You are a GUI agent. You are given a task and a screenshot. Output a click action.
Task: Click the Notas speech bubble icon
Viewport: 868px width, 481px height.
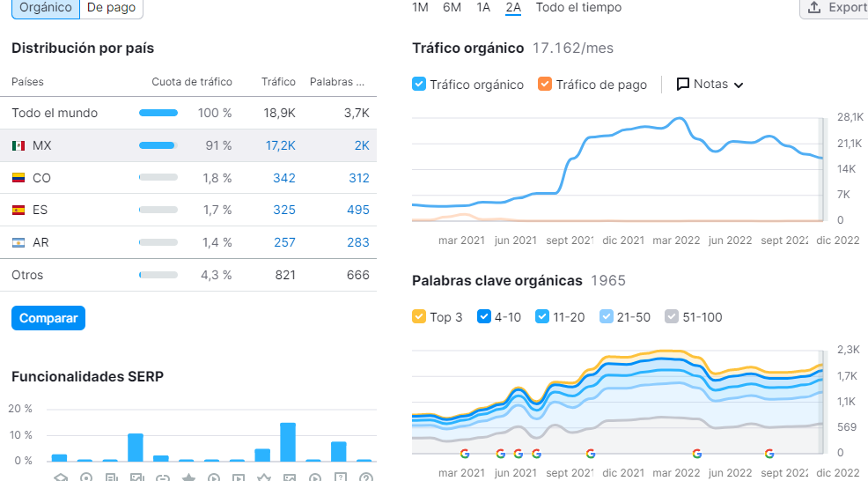tap(683, 85)
